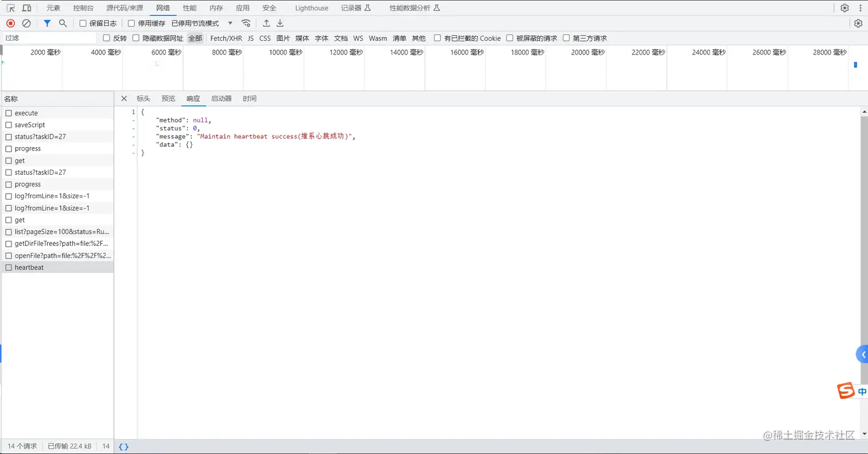Image resolution: width=868 pixels, height=454 pixels.
Task: Stop recording network log with red button
Action: point(10,24)
